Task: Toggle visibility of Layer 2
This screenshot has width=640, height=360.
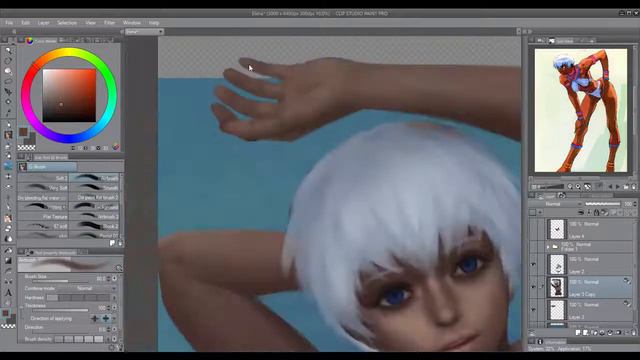Action: [x=533, y=264]
